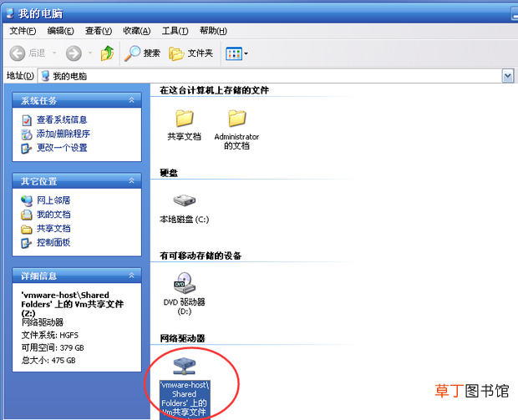Click the address bar computer icon
Screen dimensions: 518x420
tap(46, 76)
